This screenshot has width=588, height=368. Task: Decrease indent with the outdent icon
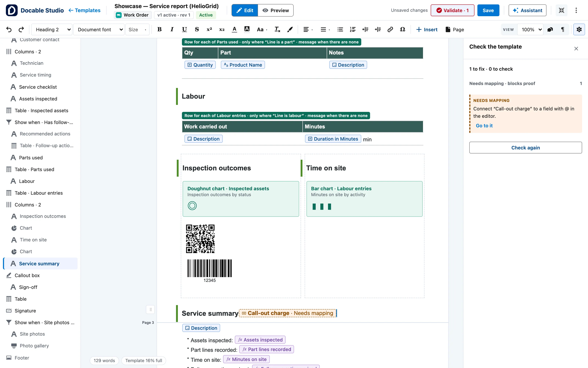click(365, 29)
